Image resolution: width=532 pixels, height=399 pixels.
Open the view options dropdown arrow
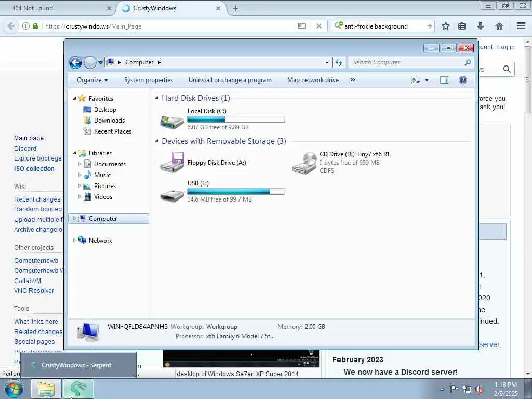point(427,80)
